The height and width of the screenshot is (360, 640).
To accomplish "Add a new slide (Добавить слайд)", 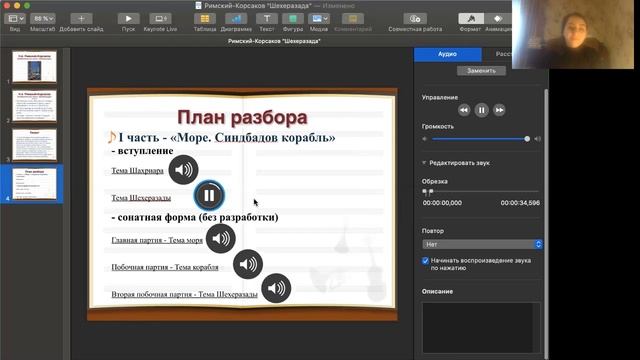I will [x=81, y=19].
